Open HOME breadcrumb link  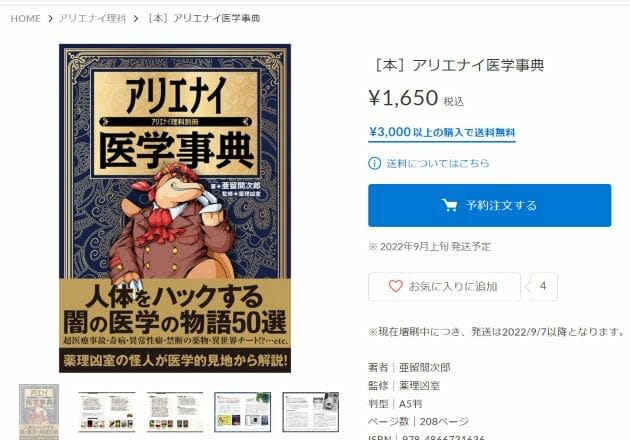[25, 18]
